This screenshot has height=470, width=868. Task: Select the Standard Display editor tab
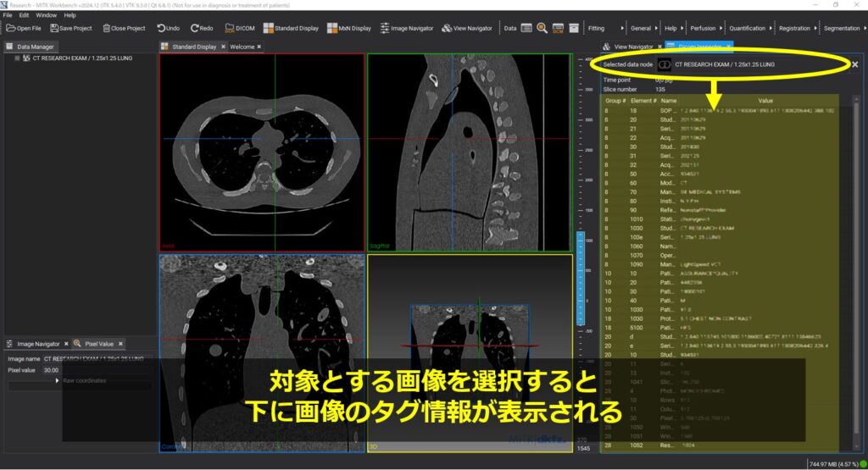pos(193,47)
